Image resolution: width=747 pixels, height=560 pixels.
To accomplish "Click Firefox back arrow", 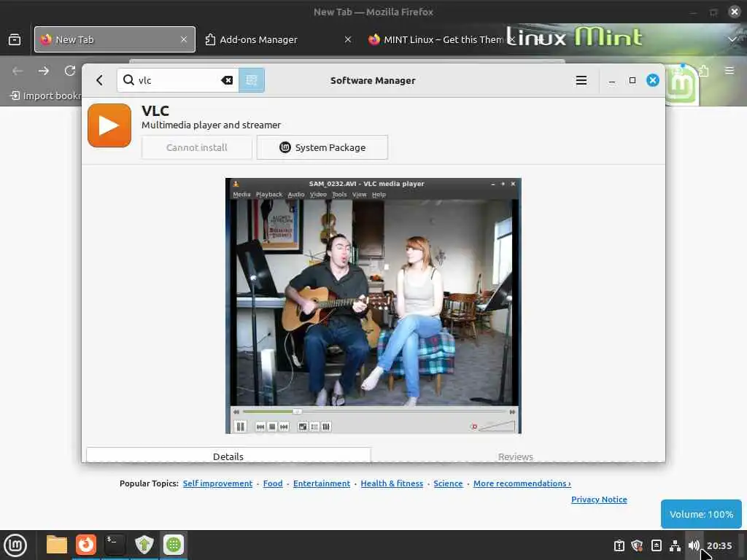I will point(18,71).
